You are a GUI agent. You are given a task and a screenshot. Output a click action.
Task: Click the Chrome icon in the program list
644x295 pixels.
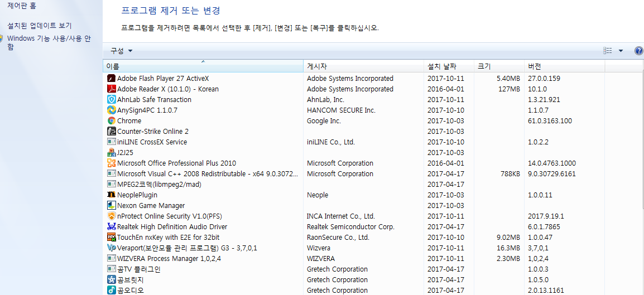111,121
